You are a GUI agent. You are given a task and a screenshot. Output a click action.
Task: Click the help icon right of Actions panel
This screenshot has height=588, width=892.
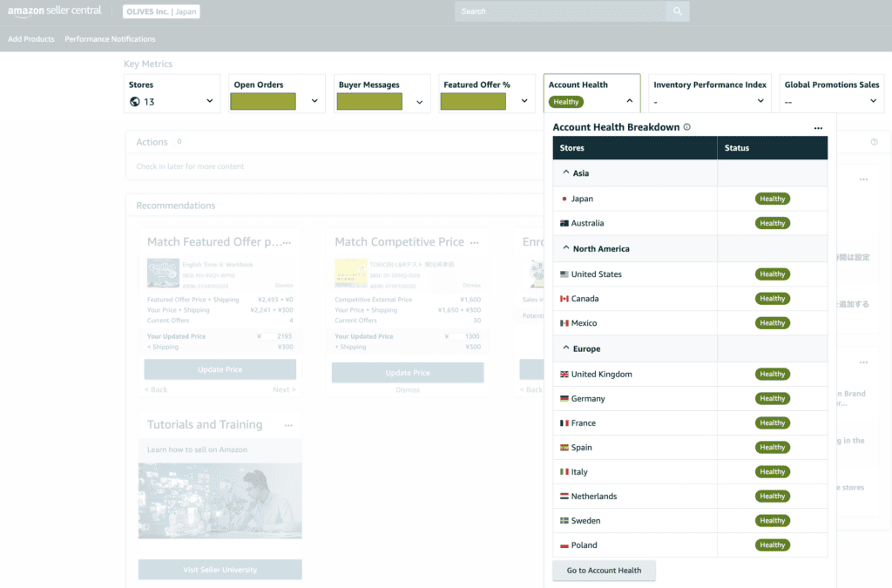click(x=874, y=142)
